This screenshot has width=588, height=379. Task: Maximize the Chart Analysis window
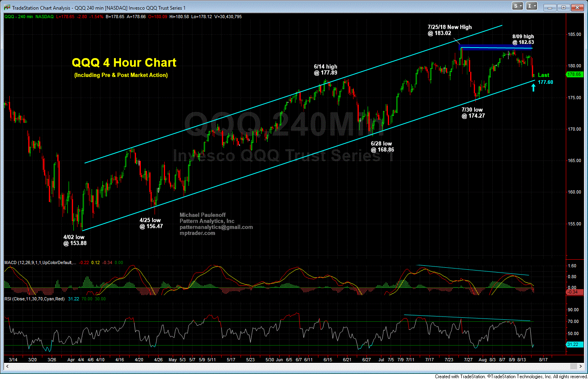coord(563,7)
